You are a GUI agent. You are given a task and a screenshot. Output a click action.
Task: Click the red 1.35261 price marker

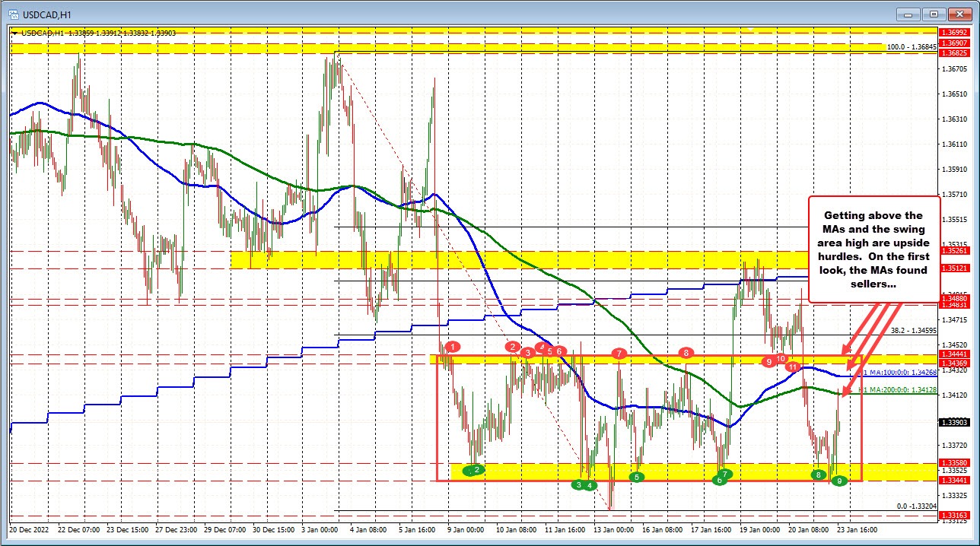click(957, 251)
